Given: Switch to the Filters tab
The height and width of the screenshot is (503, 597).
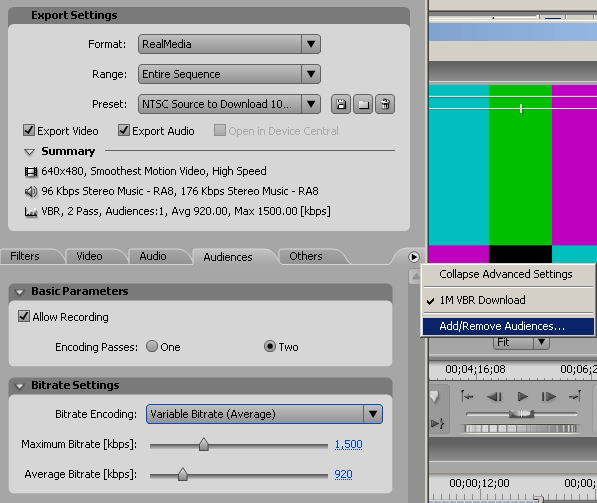Looking at the screenshot, I should pyautogui.click(x=25, y=256).
